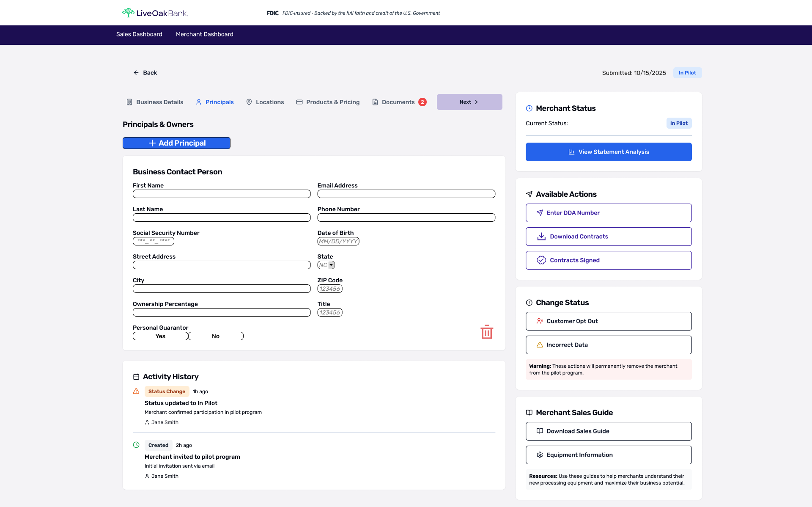This screenshot has width=812, height=507.
Task: Focus the Date of Birth field
Action: click(x=338, y=241)
